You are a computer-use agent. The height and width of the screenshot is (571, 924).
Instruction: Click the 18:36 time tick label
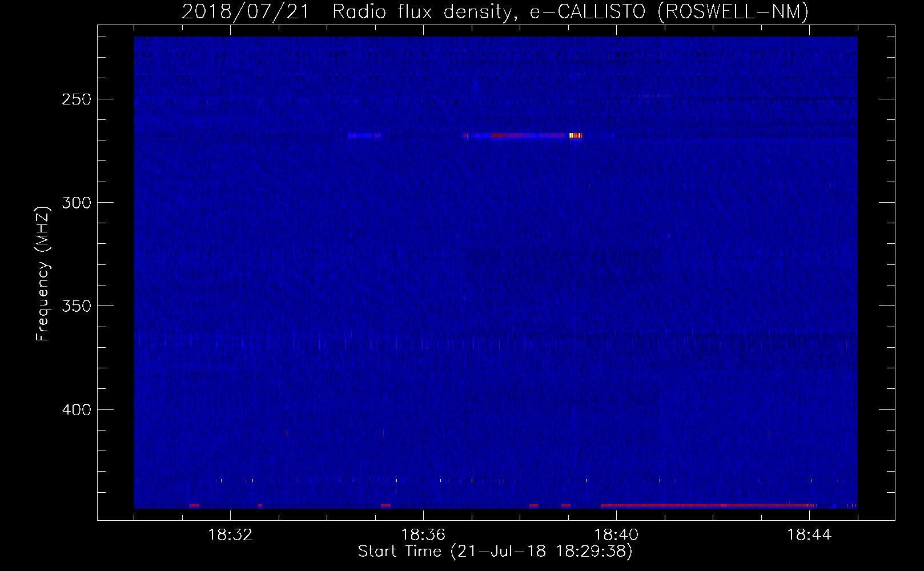(423, 535)
